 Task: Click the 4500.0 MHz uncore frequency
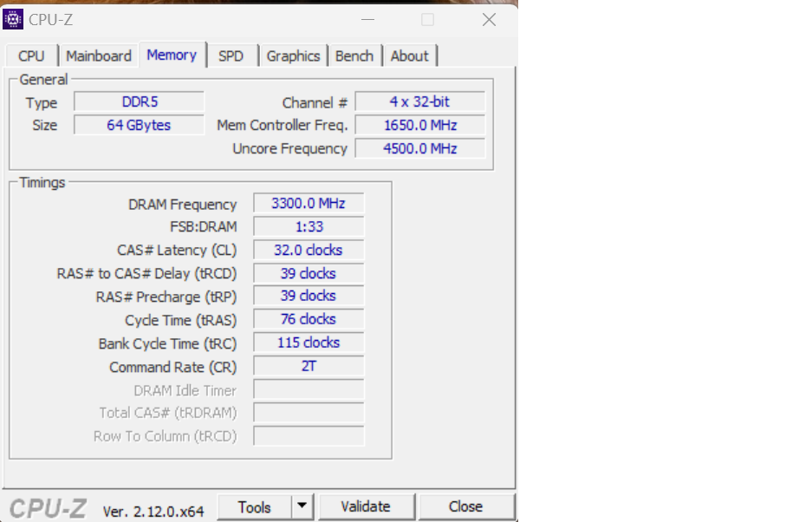420,149
